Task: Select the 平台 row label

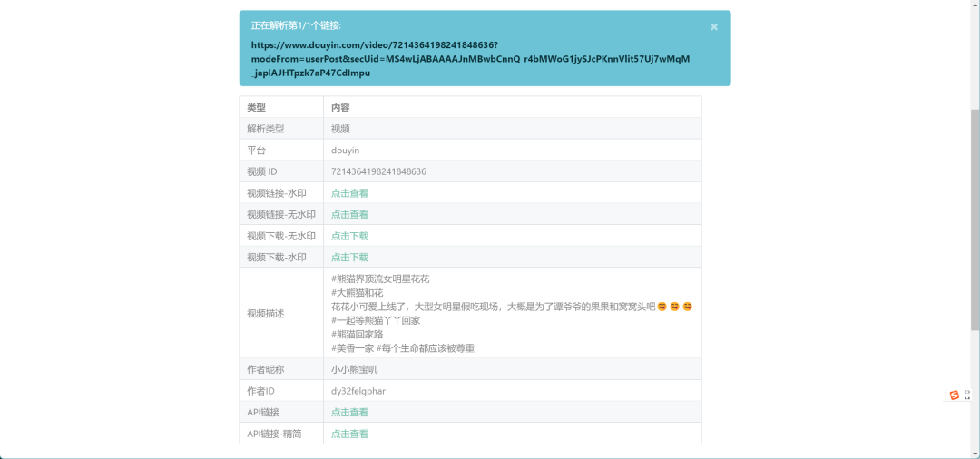Action: pyautogui.click(x=256, y=151)
